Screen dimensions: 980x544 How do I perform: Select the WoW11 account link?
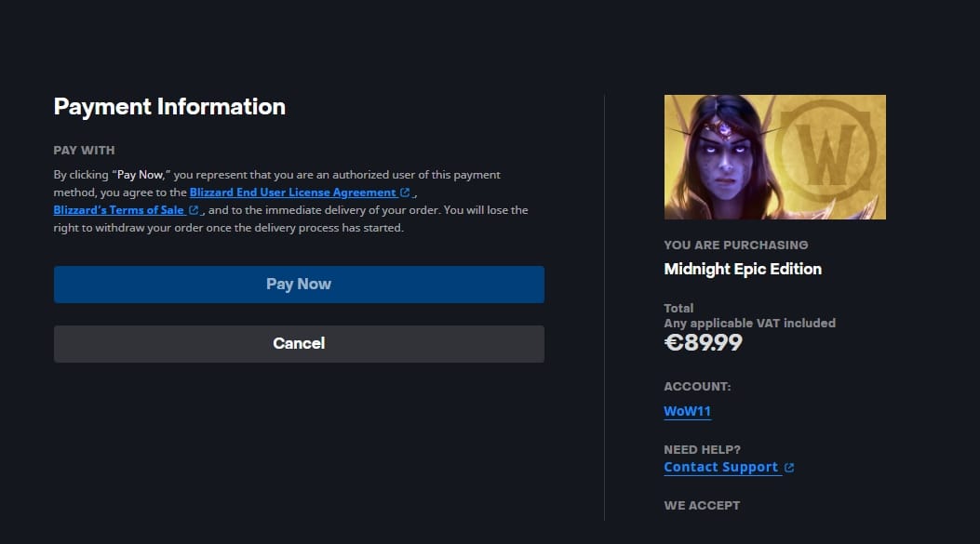click(x=687, y=411)
